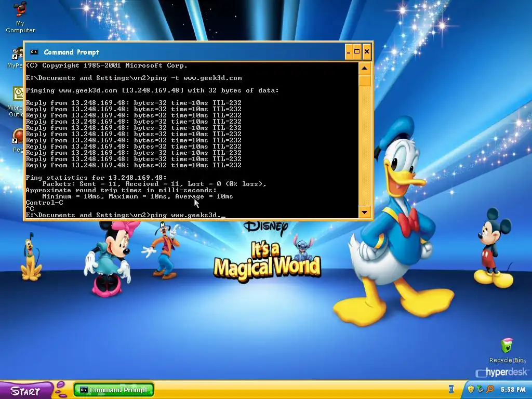Select the My Computer desktop icon
Image resolution: width=532 pixels, height=399 pixels.
[20, 17]
